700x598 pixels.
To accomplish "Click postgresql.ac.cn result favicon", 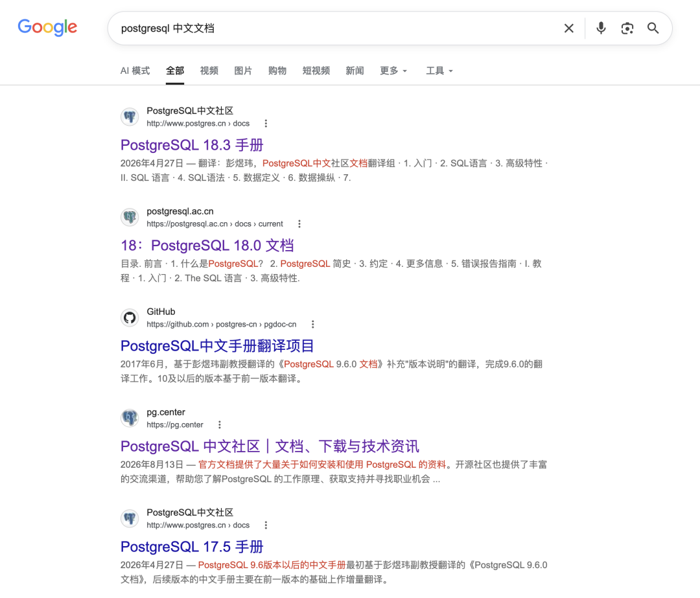I will (130, 217).
